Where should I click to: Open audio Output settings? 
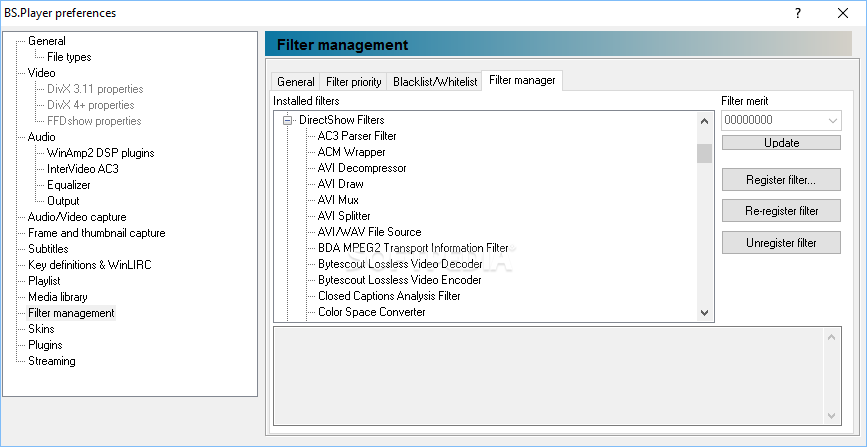click(63, 201)
